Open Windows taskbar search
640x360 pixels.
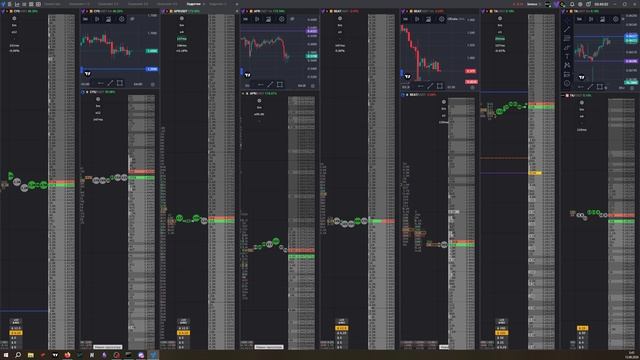click(x=18, y=355)
